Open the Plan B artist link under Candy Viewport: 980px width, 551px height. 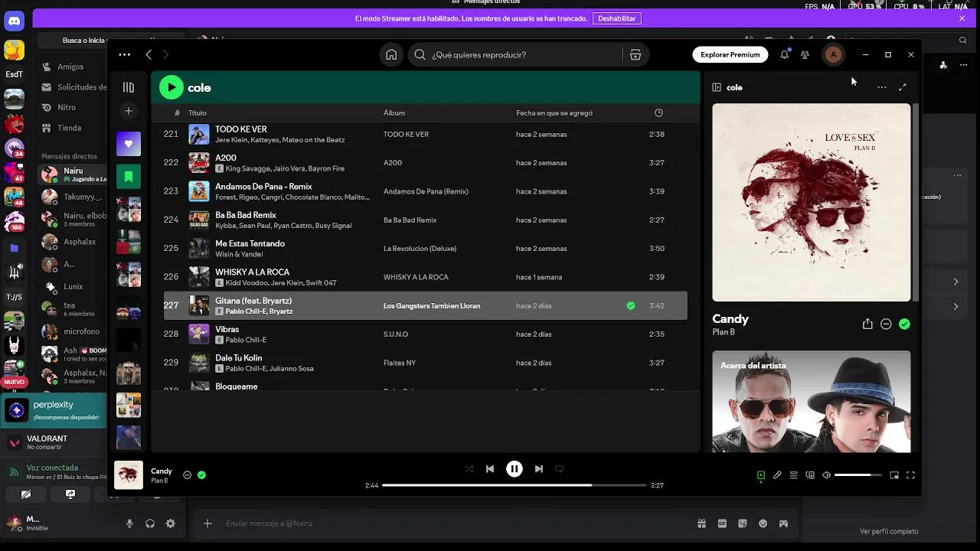[724, 332]
